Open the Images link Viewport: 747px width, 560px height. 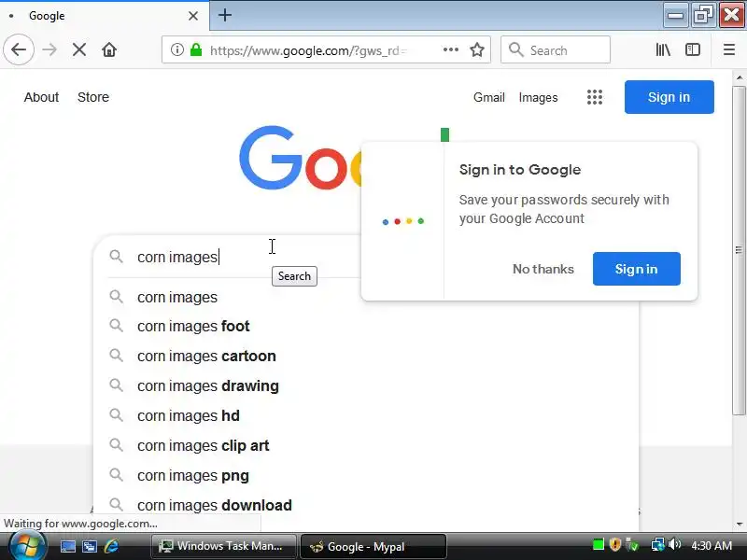(x=538, y=97)
